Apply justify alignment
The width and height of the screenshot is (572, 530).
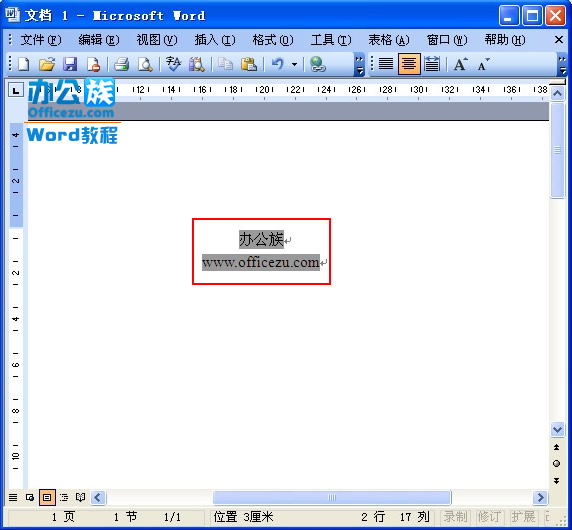coord(386,64)
